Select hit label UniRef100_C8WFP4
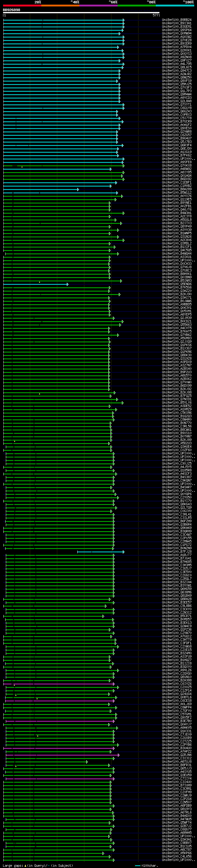Viewport: 197px width, 868px height. point(177,707)
